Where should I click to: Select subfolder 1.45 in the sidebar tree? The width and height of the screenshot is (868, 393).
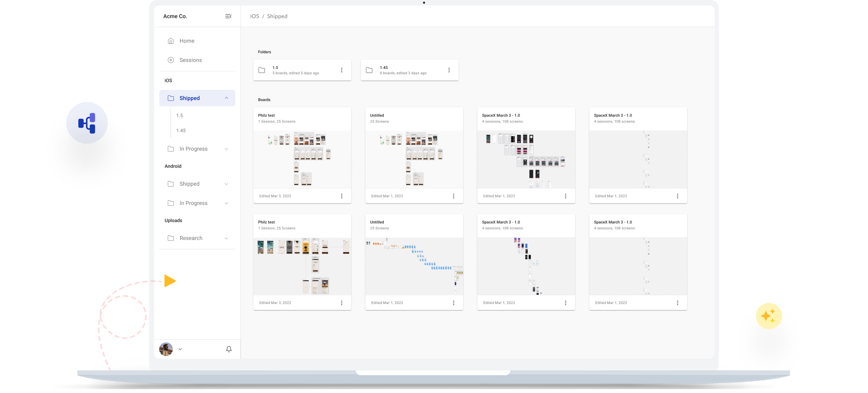(181, 131)
